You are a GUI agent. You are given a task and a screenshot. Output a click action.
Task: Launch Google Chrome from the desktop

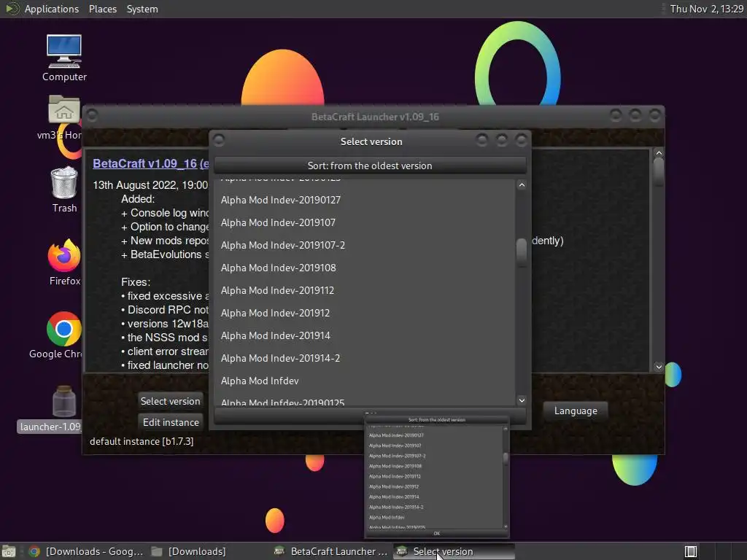tap(63, 335)
